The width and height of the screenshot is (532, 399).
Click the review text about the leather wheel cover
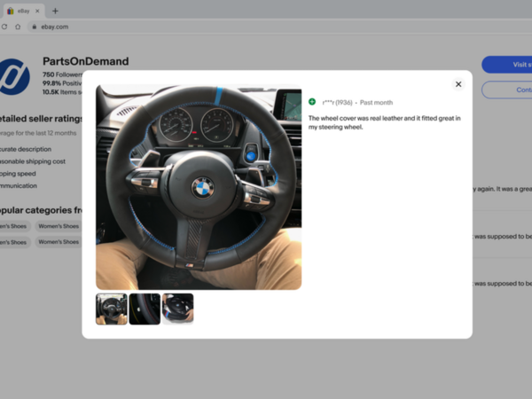pos(385,122)
